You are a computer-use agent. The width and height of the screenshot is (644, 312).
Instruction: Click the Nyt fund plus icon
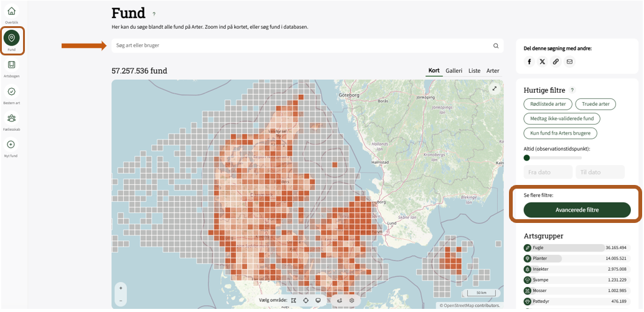pos(11,144)
